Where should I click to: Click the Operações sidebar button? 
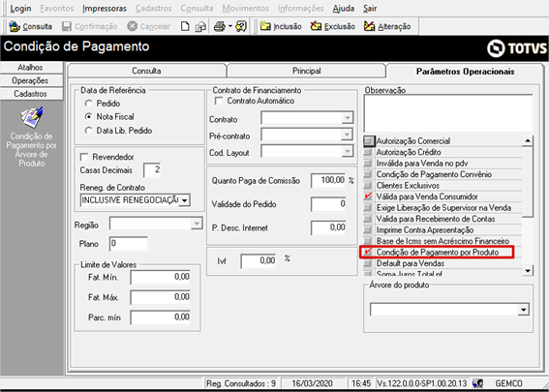pyautogui.click(x=31, y=81)
